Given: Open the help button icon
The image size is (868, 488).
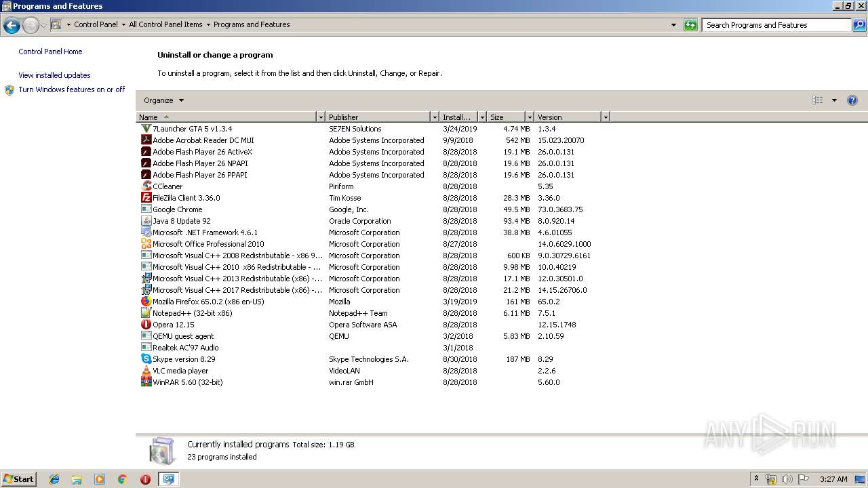Looking at the screenshot, I should [x=852, y=100].
